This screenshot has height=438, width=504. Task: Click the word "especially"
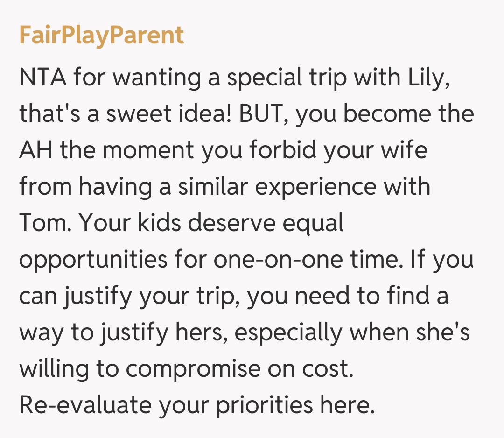point(289,332)
